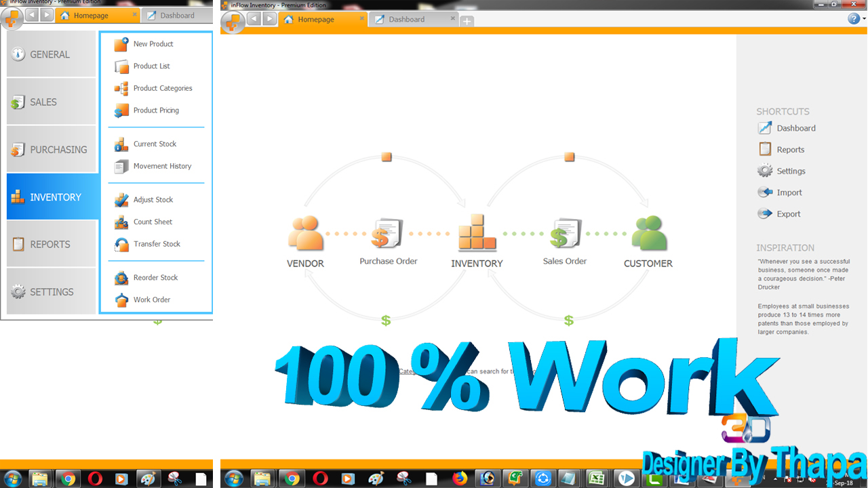
Task: Click the orange square above the Purchase Order loop
Action: click(x=387, y=157)
